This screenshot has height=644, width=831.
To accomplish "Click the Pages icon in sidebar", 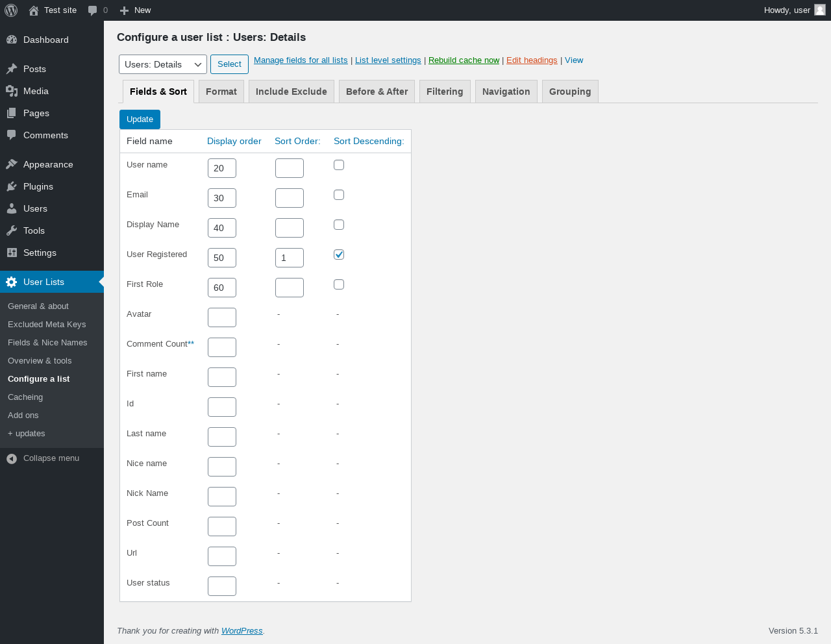I will (x=12, y=113).
